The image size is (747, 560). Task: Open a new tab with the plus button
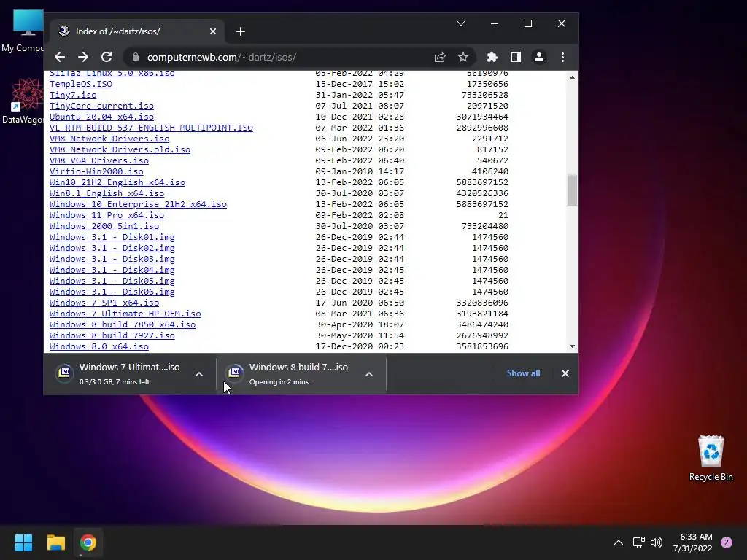[x=241, y=31]
